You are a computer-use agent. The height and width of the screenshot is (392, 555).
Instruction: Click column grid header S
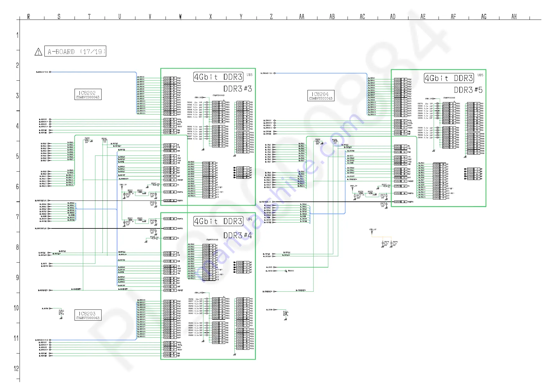point(59,17)
